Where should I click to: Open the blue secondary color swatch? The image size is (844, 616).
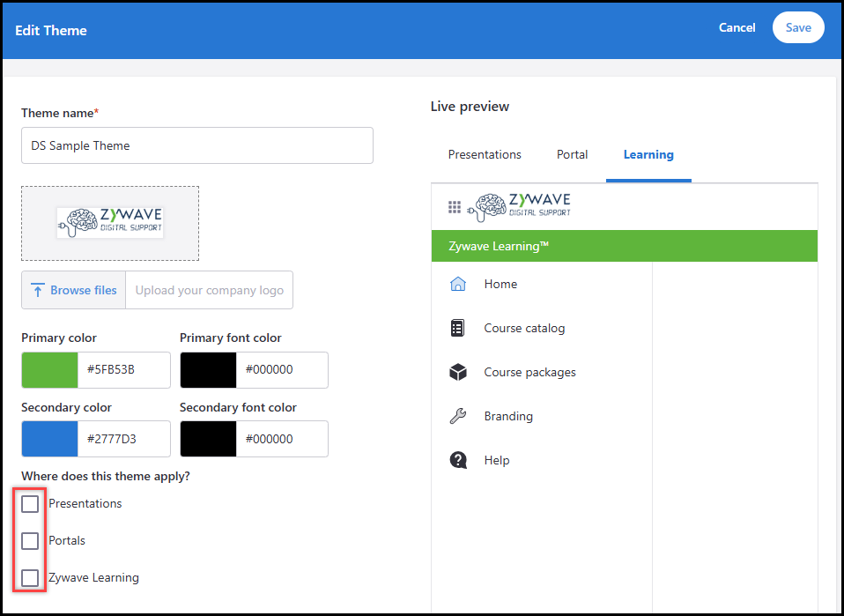49,439
